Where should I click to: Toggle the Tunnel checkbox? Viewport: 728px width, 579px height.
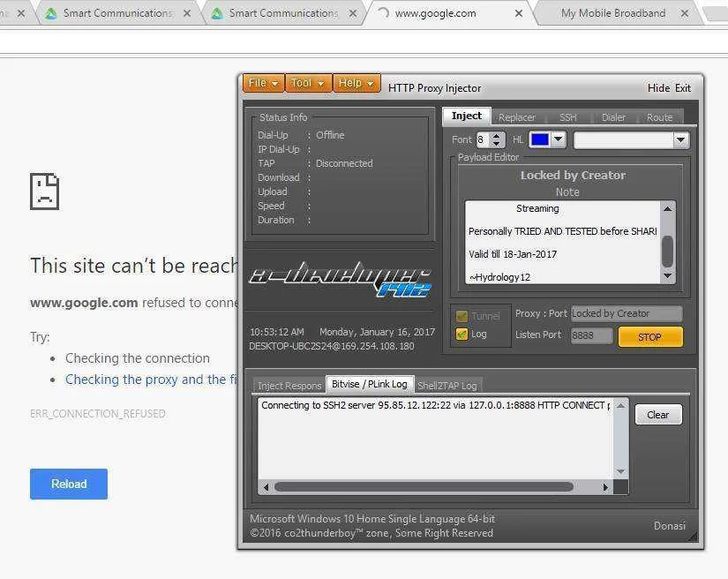pos(462,316)
